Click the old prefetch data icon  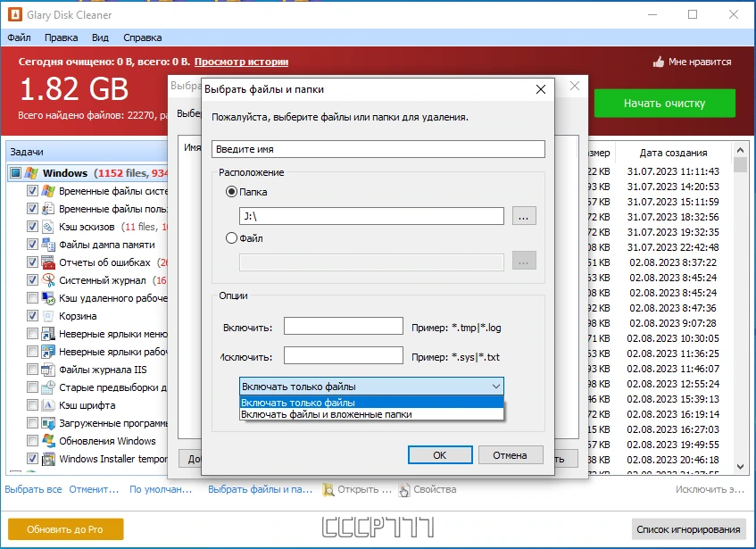tap(47, 387)
